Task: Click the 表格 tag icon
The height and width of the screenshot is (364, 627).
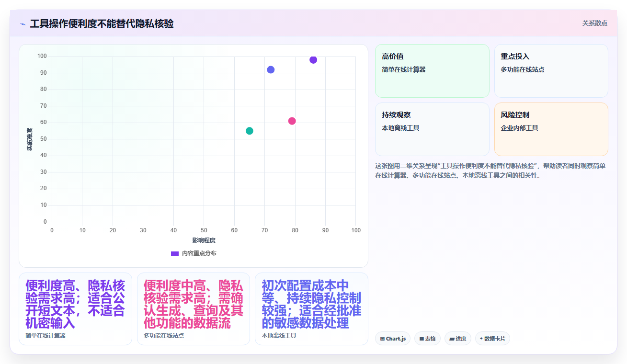Action: point(422,339)
